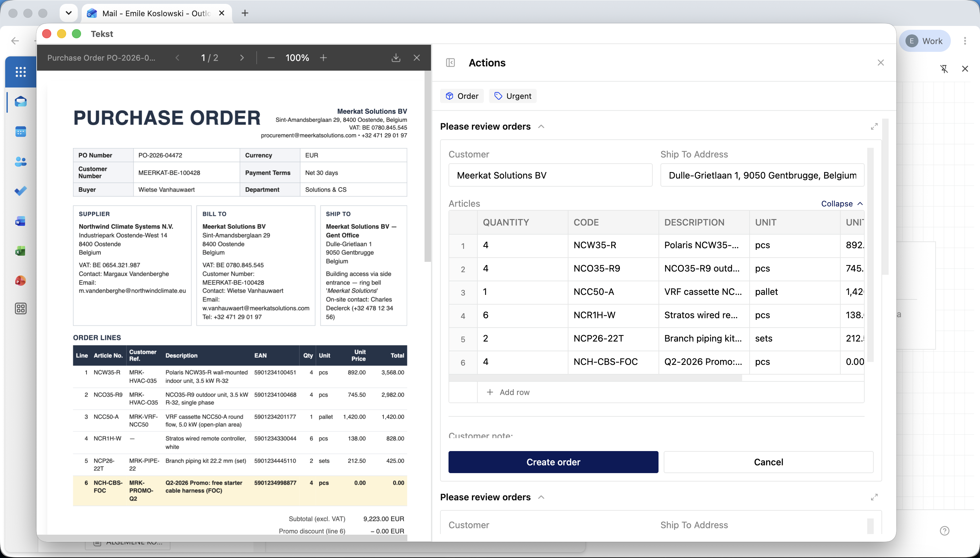Click the sets unit cell in row 5
This screenshot has width=980, height=558.
[x=795, y=339]
